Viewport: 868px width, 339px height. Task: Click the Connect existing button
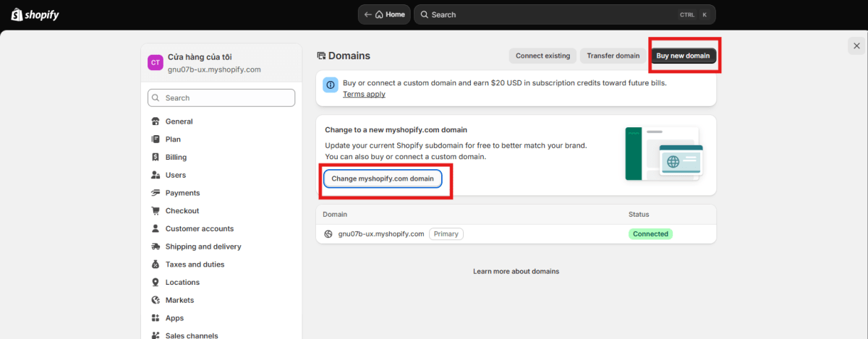542,56
